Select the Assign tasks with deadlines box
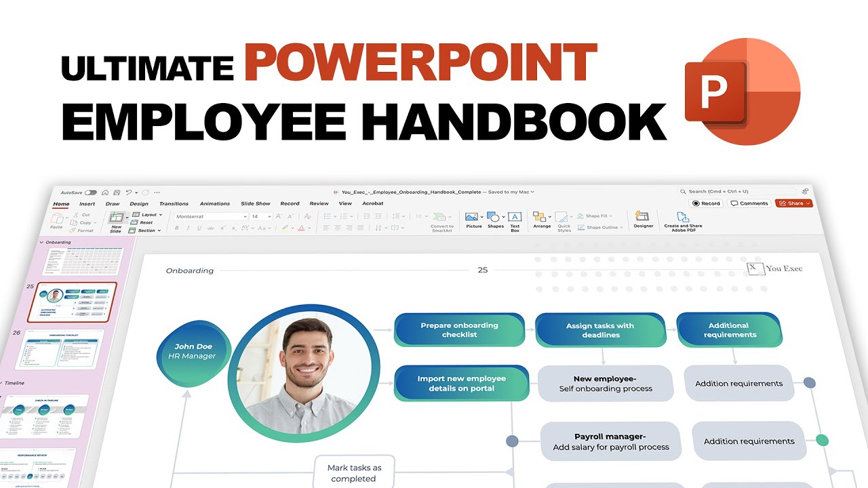This screenshot has height=488, width=868. click(600, 330)
